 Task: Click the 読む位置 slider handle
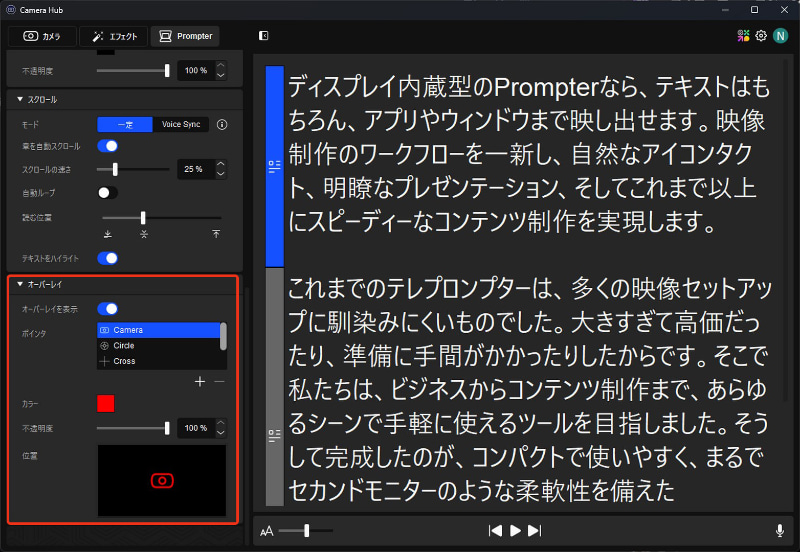point(143,218)
